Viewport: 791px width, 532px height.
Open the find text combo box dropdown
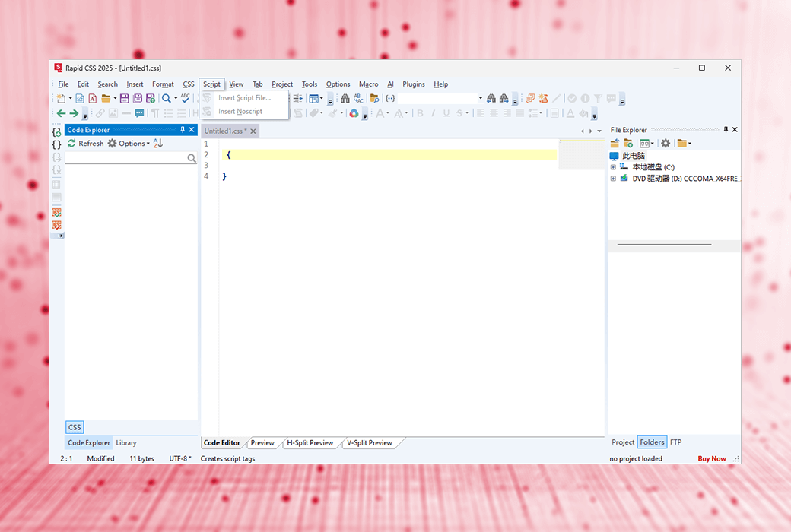[x=480, y=98]
